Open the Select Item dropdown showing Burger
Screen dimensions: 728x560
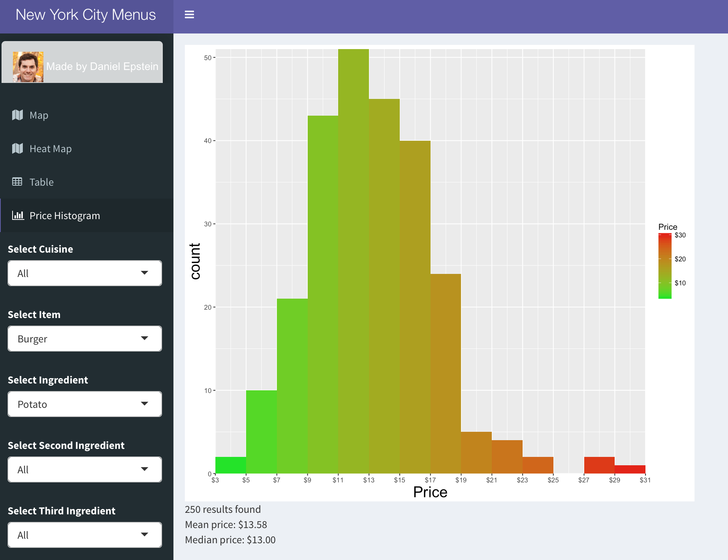pyautogui.click(x=85, y=339)
